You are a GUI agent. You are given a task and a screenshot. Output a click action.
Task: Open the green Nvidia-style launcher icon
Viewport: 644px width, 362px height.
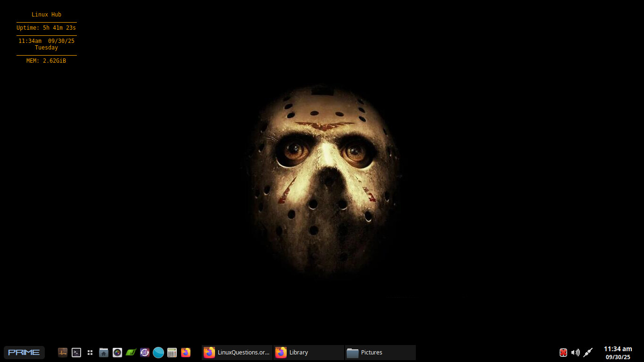coord(131,352)
